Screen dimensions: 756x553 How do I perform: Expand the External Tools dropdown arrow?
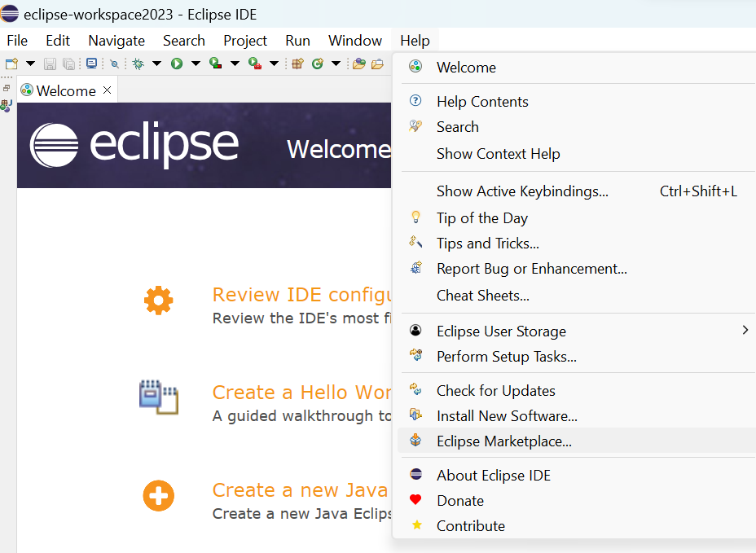tap(274, 64)
